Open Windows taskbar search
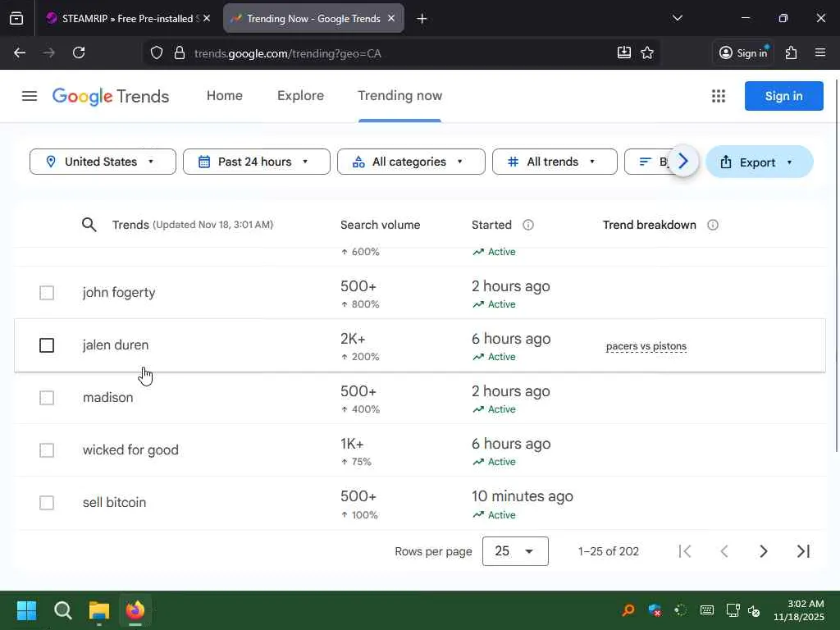The image size is (840, 630). [62, 610]
